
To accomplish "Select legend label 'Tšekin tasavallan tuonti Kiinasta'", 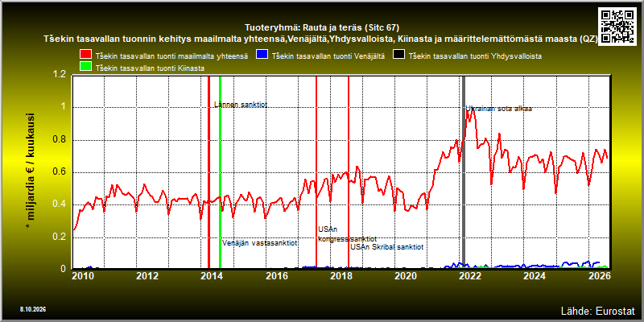I will (150, 68).
